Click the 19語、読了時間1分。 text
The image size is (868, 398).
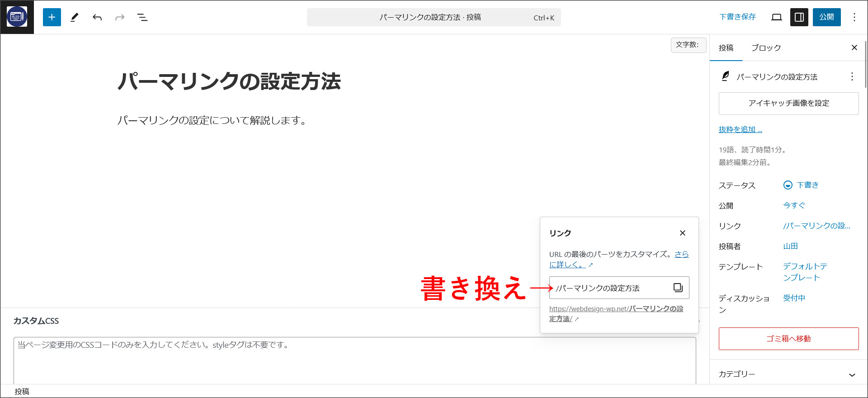754,150
